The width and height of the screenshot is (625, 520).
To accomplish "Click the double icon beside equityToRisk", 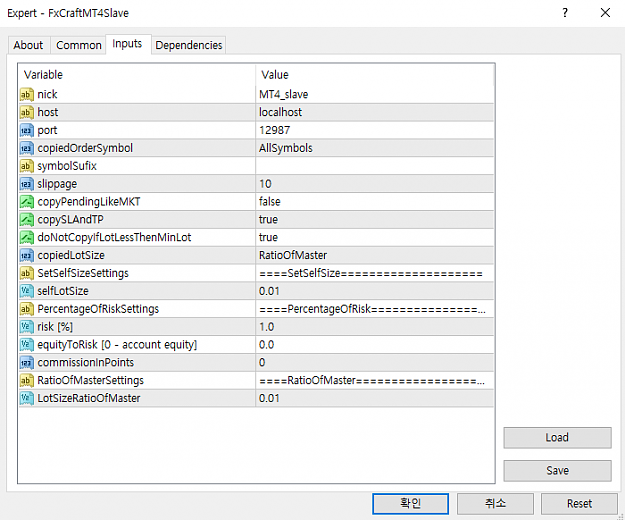I will (26, 345).
